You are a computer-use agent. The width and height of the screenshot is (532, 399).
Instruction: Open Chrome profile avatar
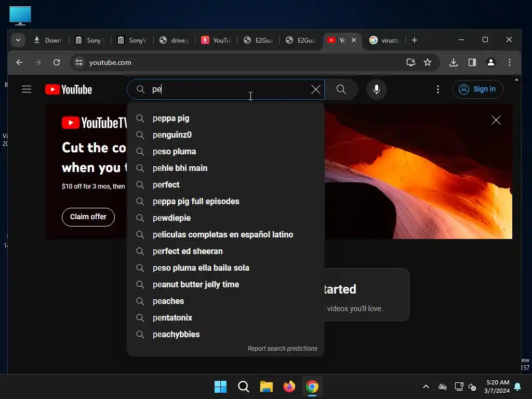pos(490,62)
